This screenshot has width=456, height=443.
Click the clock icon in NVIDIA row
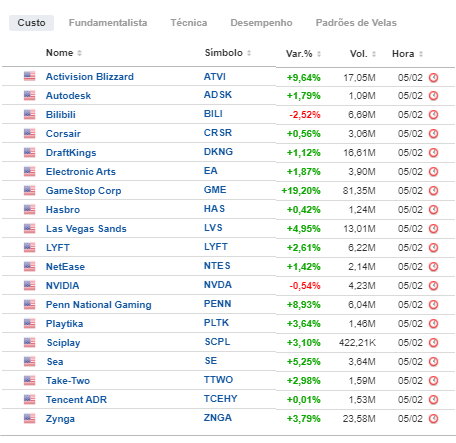[433, 286]
